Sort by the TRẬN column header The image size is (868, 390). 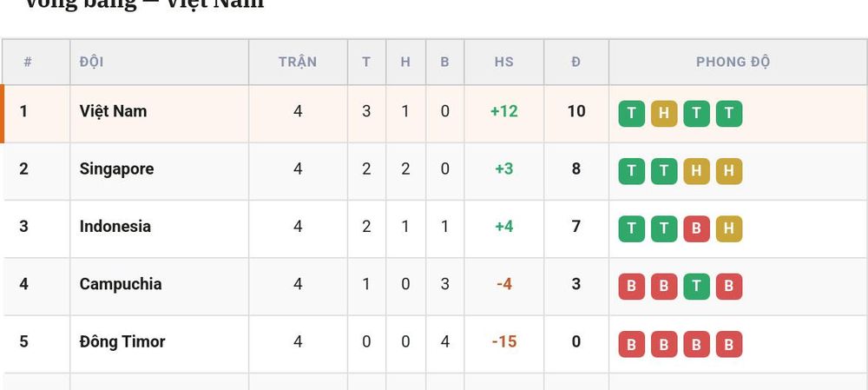298,62
